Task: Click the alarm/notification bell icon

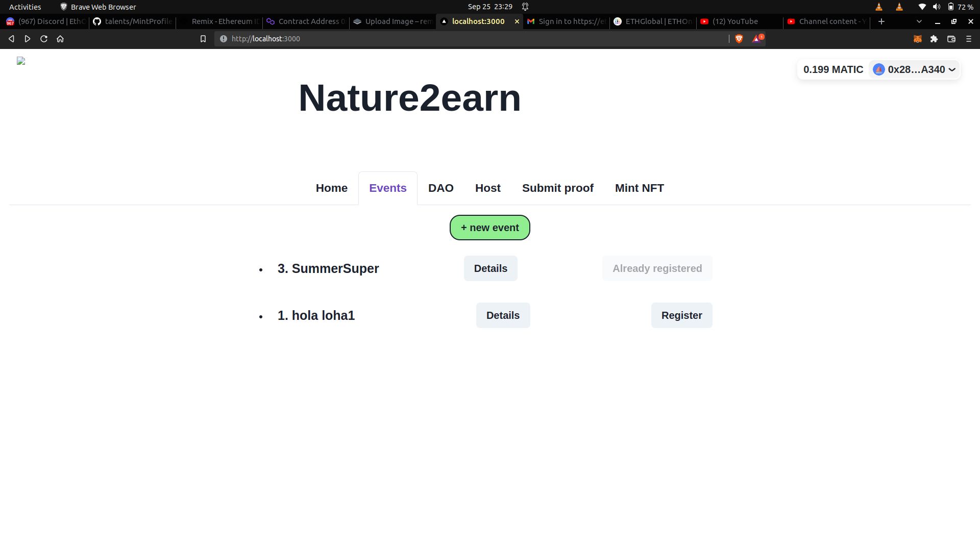Action: pyautogui.click(x=525, y=7)
